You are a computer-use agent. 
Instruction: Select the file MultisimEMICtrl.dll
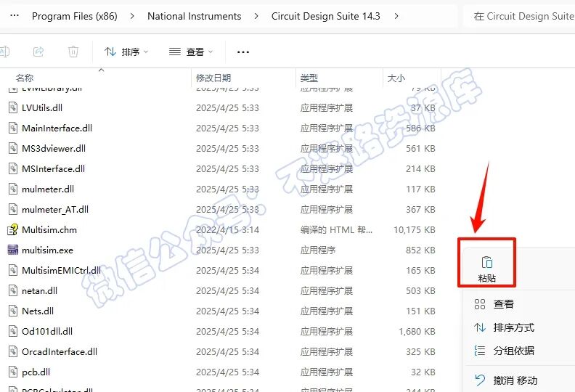(x=61, y=271)
